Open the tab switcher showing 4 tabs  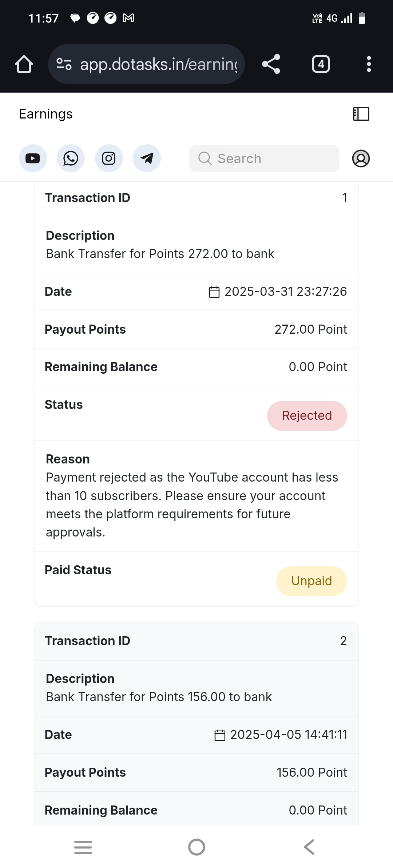point(321,64)
